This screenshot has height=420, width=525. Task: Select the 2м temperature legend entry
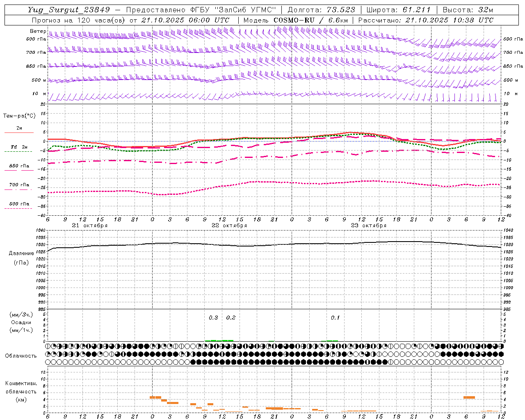(19, 128)
